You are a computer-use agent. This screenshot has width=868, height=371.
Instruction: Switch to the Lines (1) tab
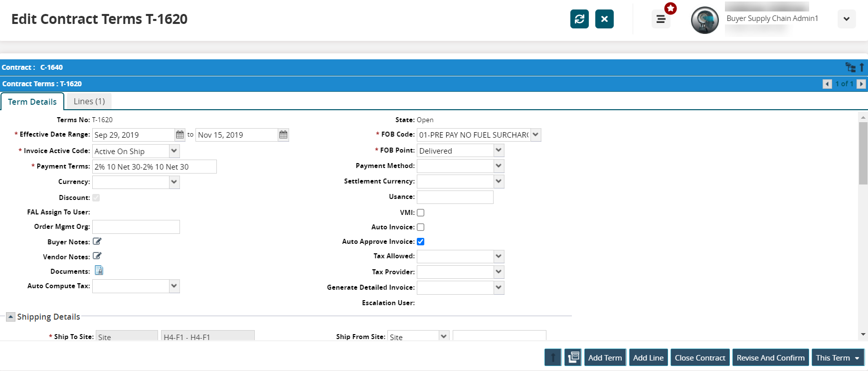click(89, 101)
